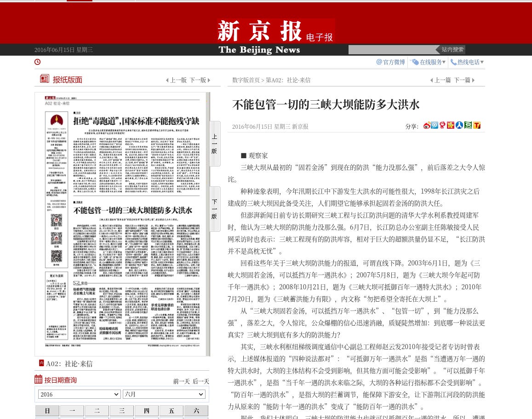This screenshot has width=532, height=419.
Task: Click calendar header 三
Action: [x=122, y=411]
